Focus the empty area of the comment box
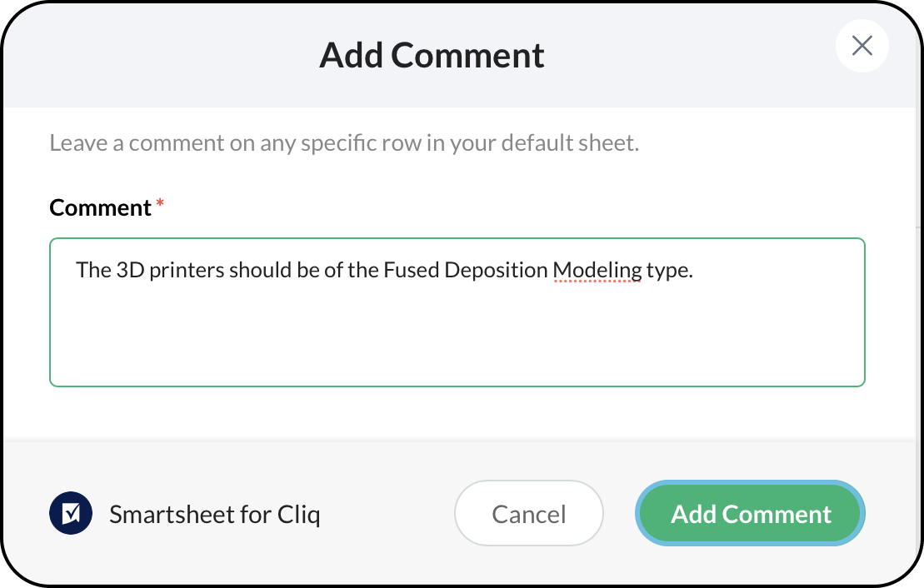The height and width of the screenshot is (588, 924). [457, 340]
